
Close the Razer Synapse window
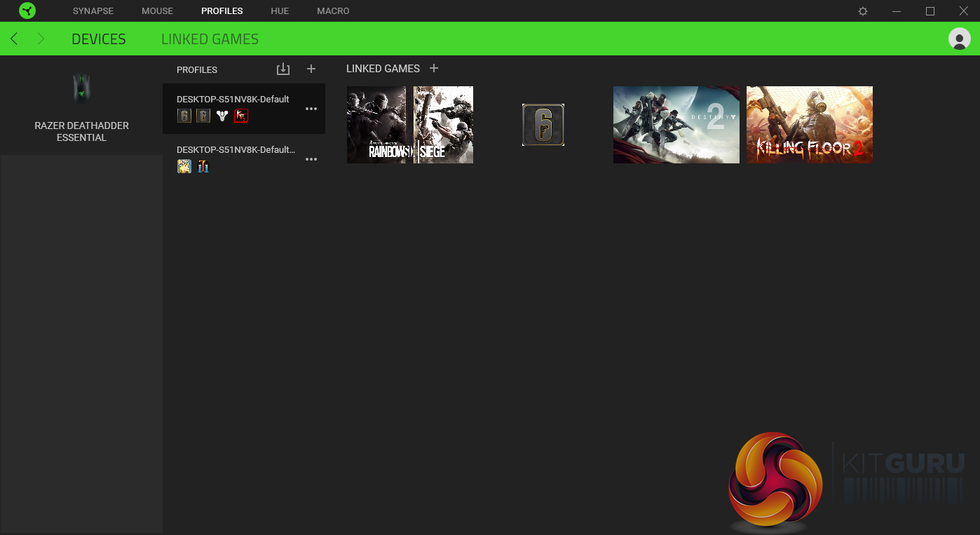pos(964,11)
